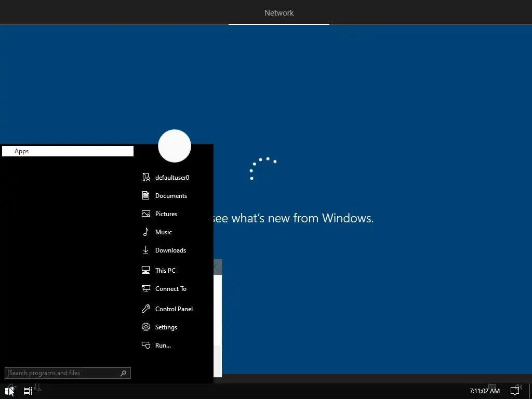Click the Show desktop strip at taskbar end
This screenshot has width=532, height=399.
point(530,391)
